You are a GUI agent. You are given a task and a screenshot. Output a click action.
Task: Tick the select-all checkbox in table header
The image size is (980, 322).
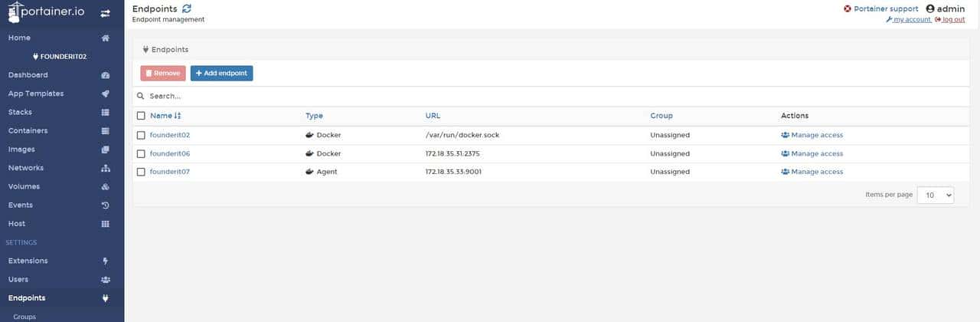(x=141, y=116)
